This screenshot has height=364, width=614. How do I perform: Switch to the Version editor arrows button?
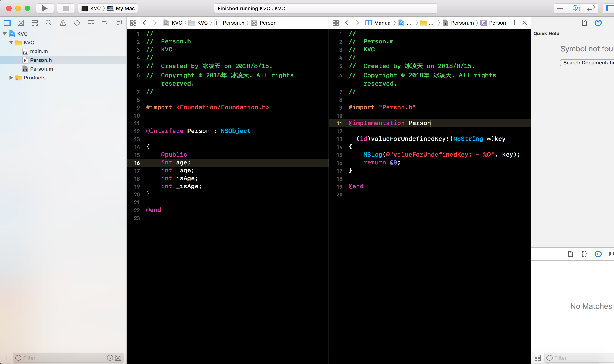click(591, 8)
